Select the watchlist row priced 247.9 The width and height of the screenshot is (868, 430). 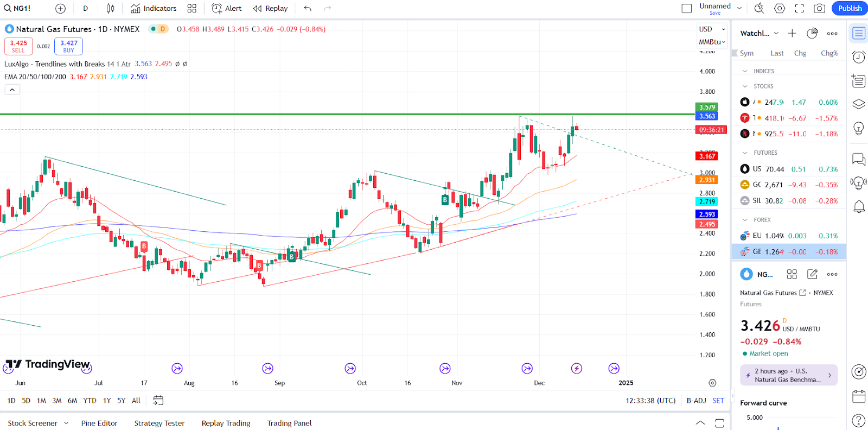[x=789, y=102]
